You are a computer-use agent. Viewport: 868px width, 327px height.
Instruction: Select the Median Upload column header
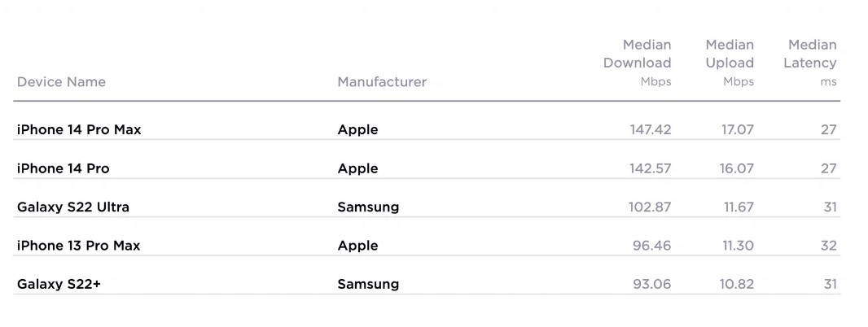730,62
